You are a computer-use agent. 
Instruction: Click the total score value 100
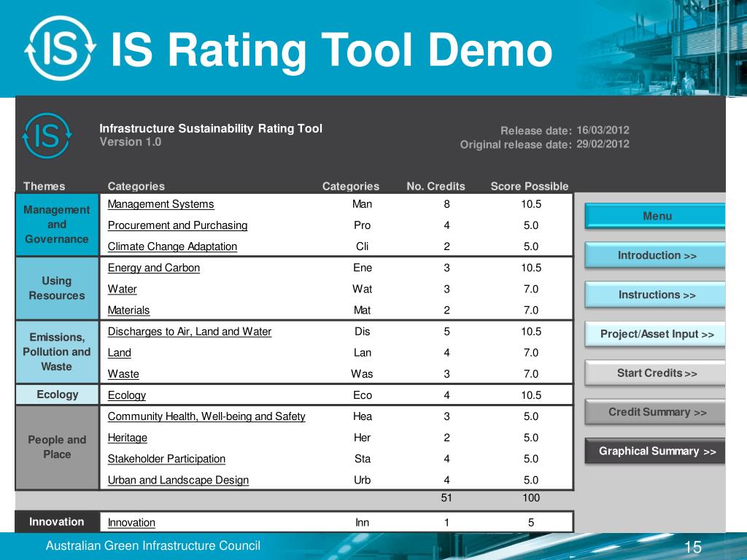pyautogui.click(x=531, y=498)
